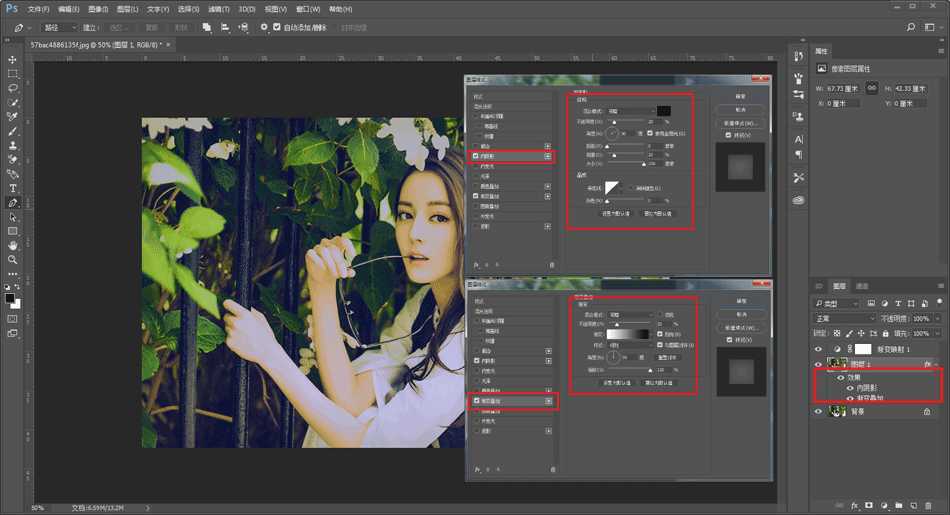Uncheck 内阴影 in the upper Layer Style dialog

(477, 156)
